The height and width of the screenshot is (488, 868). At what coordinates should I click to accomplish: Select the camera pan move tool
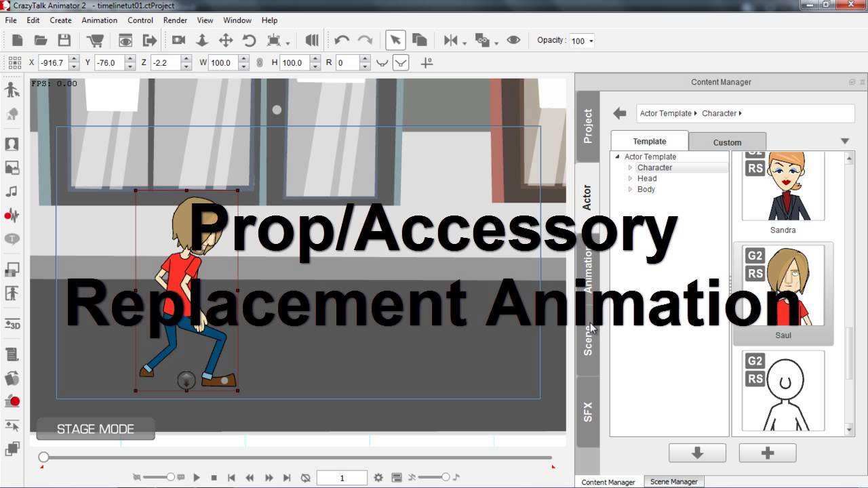tap(226, 41)
